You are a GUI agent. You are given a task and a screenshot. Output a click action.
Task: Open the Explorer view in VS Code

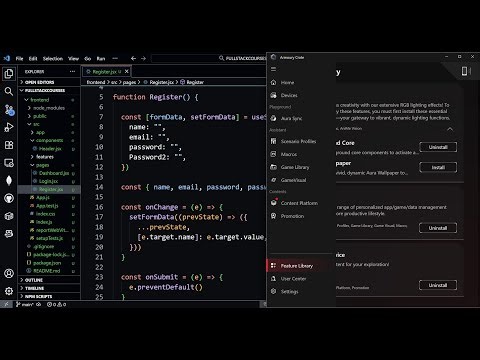pos(9,73)
